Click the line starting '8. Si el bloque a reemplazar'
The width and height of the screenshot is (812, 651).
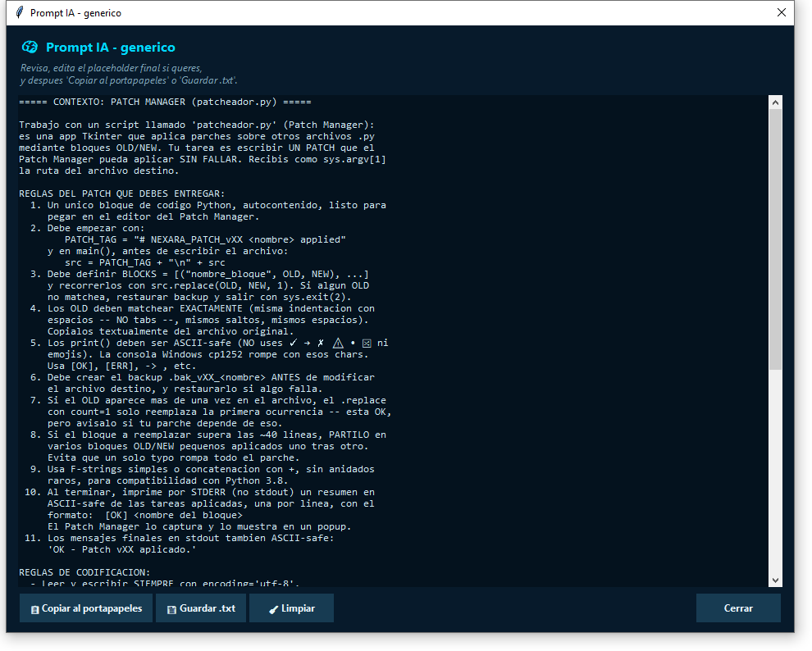point(208,435)
